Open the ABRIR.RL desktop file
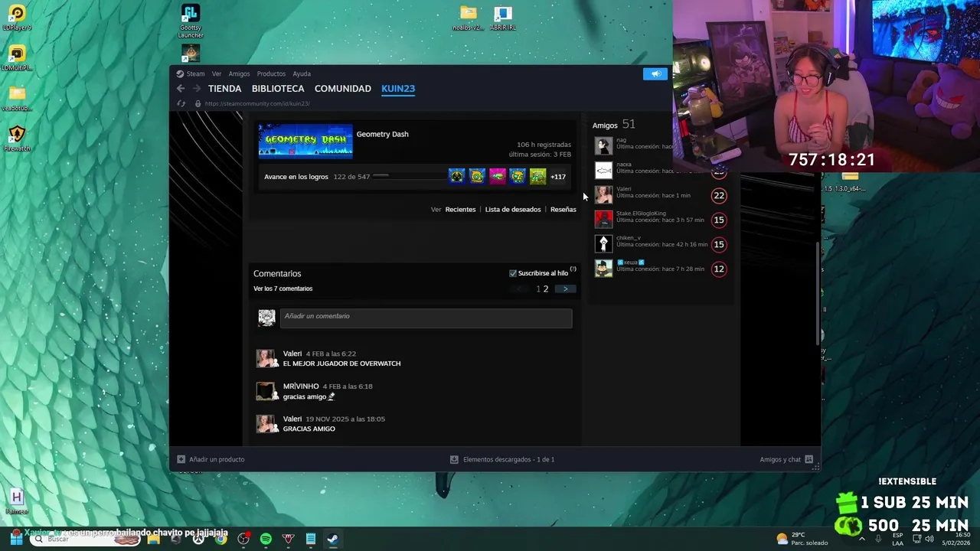The image size is (980, 551). [x=503, y=18]
